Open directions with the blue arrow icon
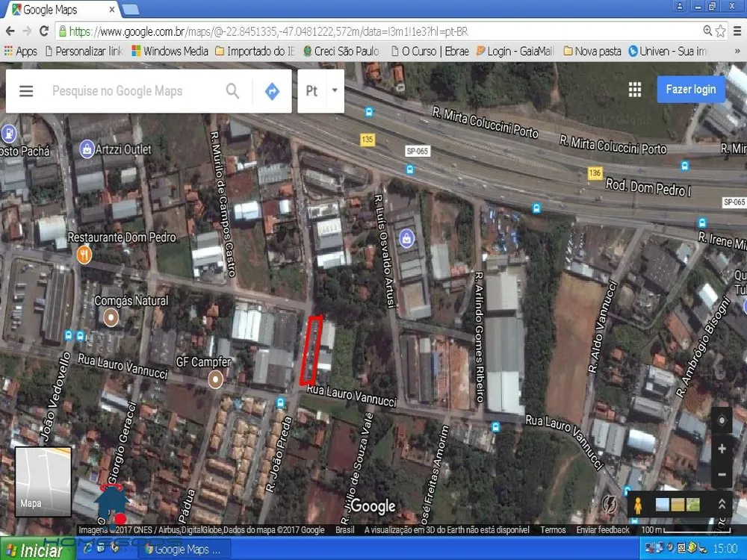This screenshot has height=560, width=747. (272, 91)
